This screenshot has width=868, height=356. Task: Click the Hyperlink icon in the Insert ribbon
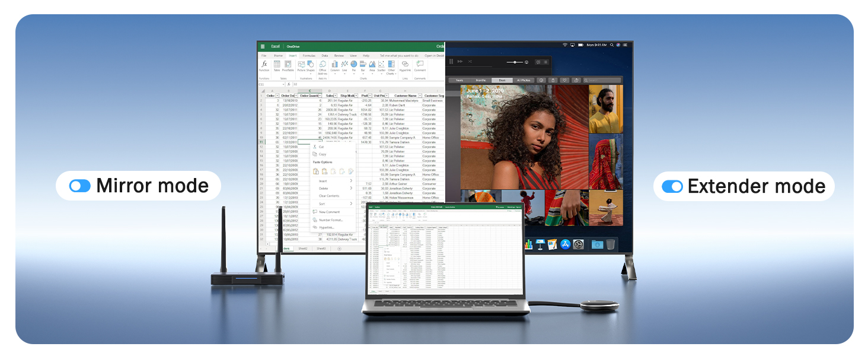(405, 65)
